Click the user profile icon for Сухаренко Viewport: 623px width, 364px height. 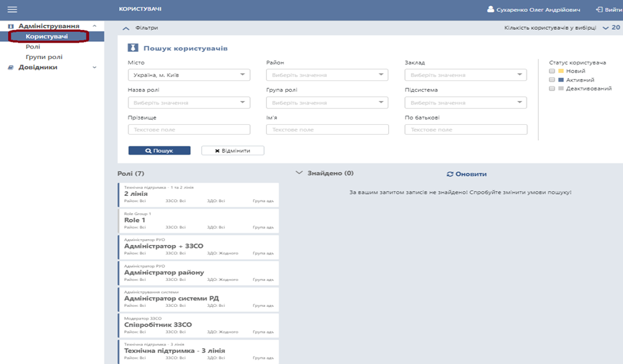491,9
